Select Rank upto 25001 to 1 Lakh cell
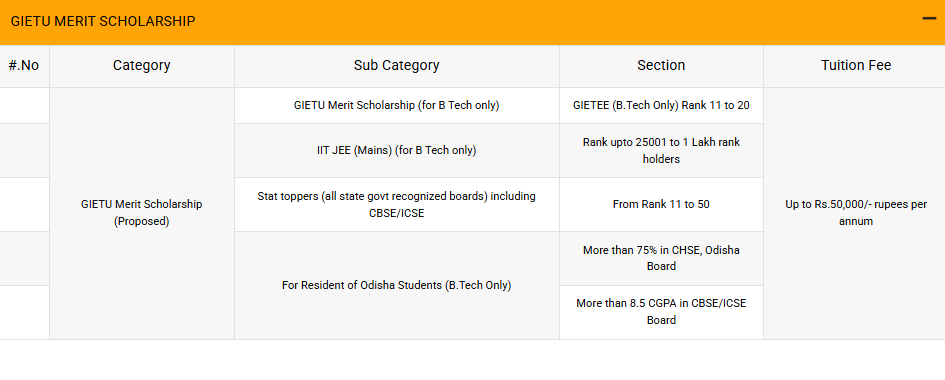 point(661,151)
